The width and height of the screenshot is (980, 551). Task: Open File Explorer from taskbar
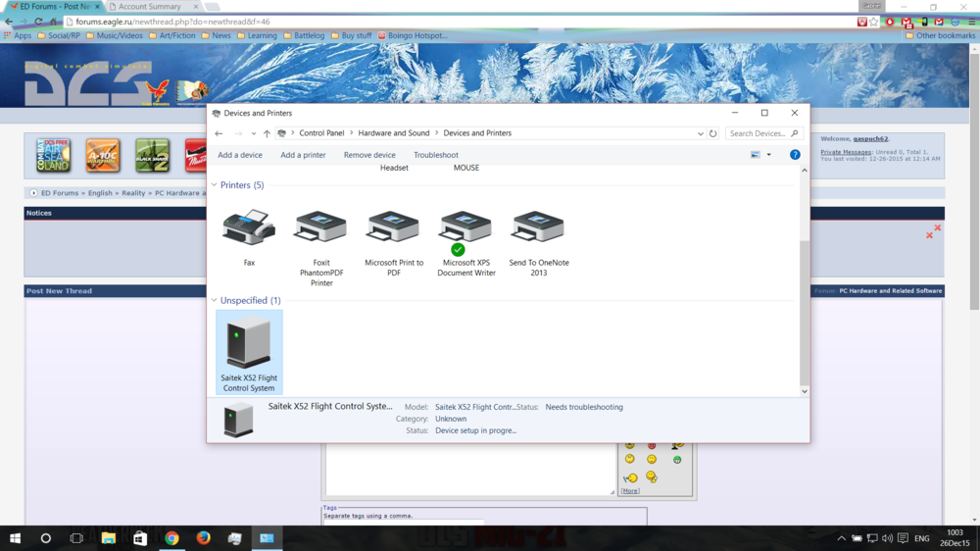(x=109, y=538)
